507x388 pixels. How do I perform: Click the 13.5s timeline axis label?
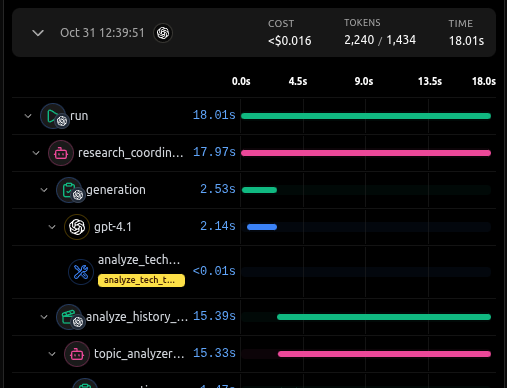tap(430, 81)
